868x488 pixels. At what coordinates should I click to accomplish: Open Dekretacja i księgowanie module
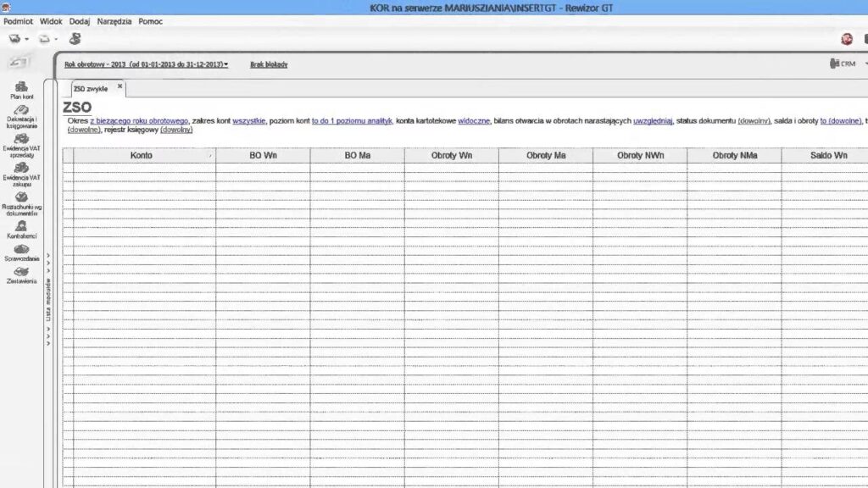tap(22, 118)
